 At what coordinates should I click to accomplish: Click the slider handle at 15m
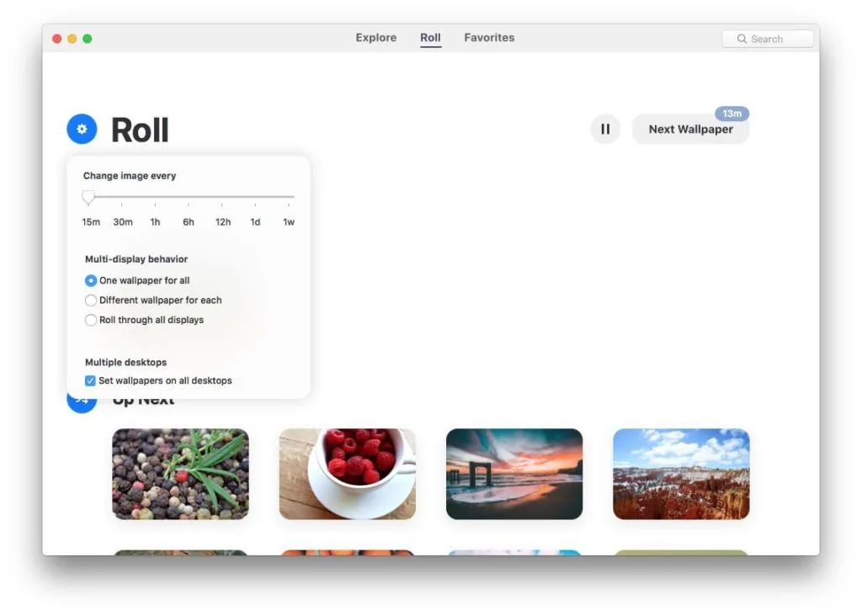pos(88,197)
